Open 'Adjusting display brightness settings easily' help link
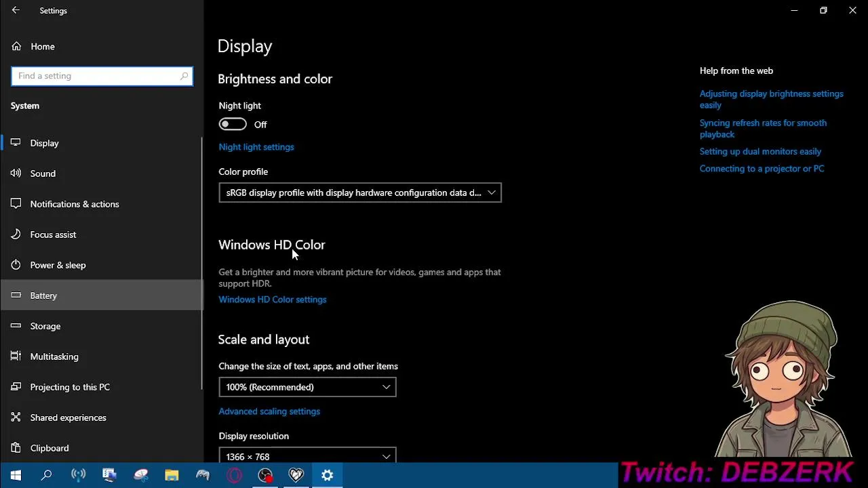 click(x=772, y=100)
